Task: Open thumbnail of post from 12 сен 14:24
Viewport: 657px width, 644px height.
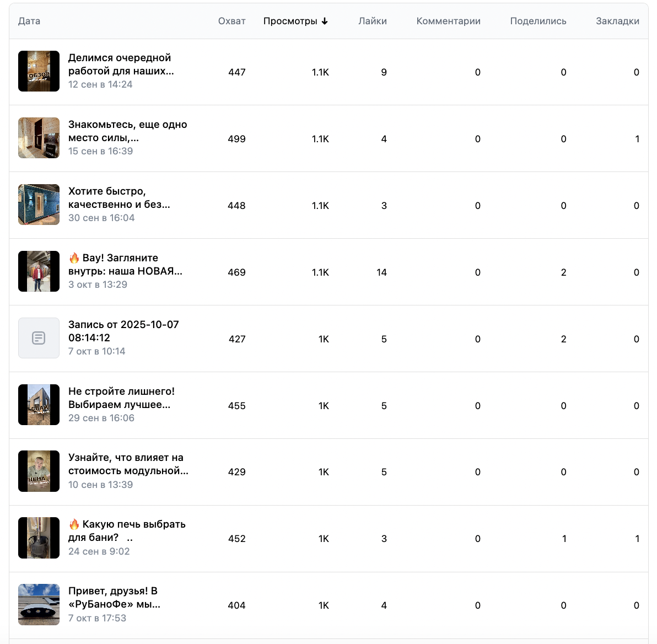Action: (x=39, y=71)
